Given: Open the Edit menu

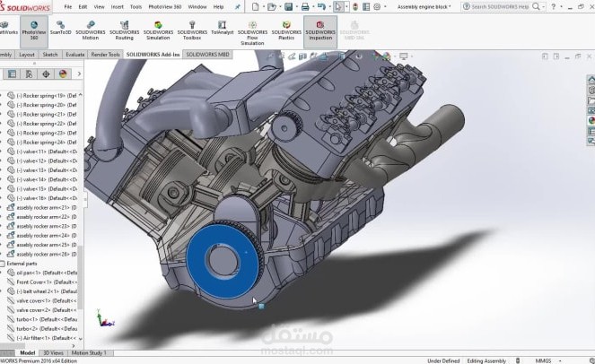Looking at the screenshot, I should pos(83,7).
